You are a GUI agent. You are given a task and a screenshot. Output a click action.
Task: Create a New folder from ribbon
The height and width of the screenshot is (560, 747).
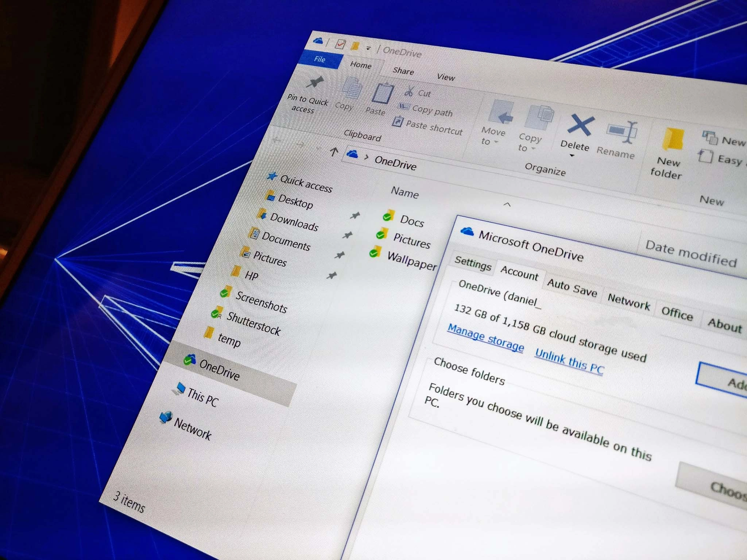(668, 154)
